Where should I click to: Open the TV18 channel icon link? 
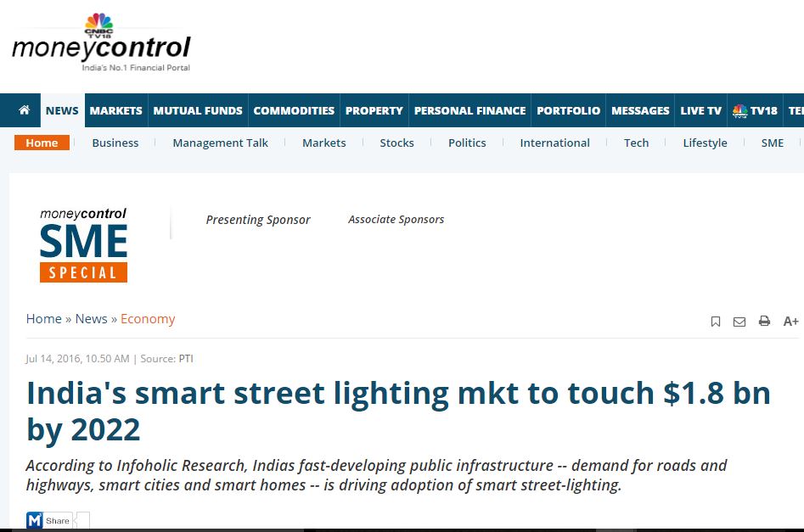[x=755, y=110]
